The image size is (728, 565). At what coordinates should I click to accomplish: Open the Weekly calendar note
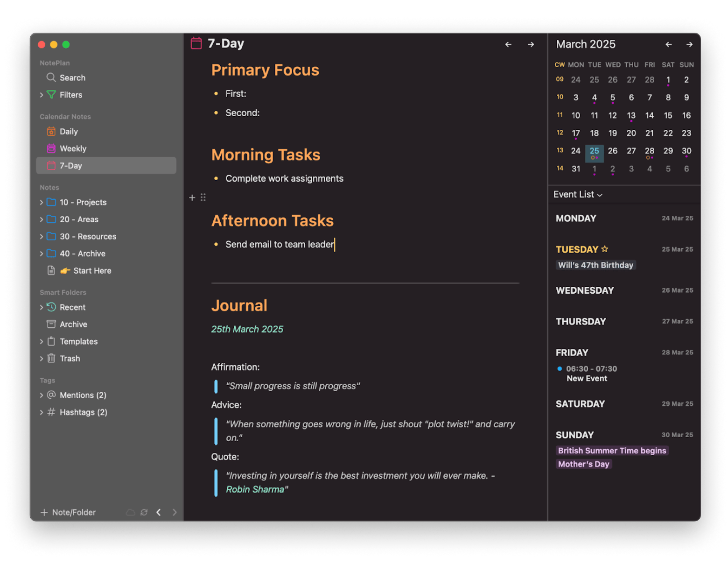pos(73,148)
